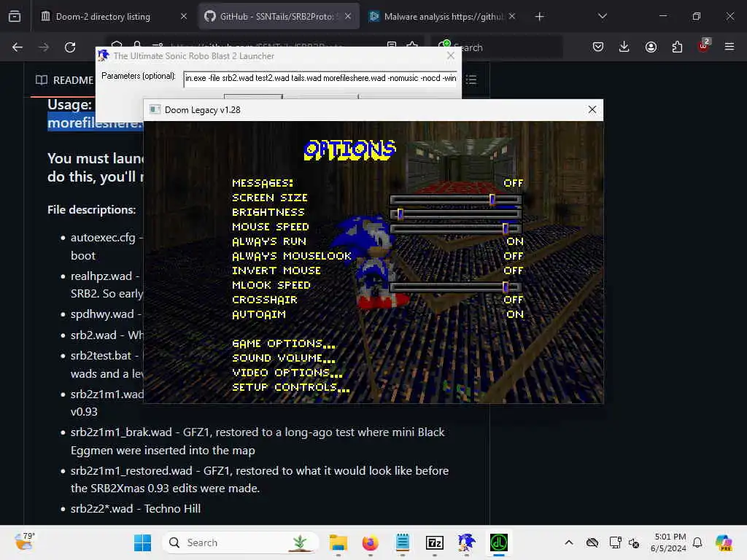This screenshot has width=747, height=560.
Task: Click the srb2z1m1_brak.wad list entry text
Action: [x=258, y=441]
